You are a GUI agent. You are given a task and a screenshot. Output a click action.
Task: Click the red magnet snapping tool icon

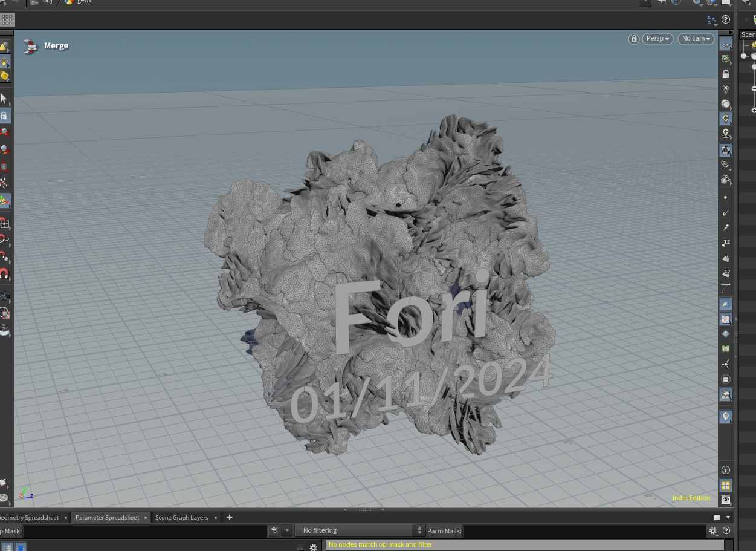tap(4, 275)
